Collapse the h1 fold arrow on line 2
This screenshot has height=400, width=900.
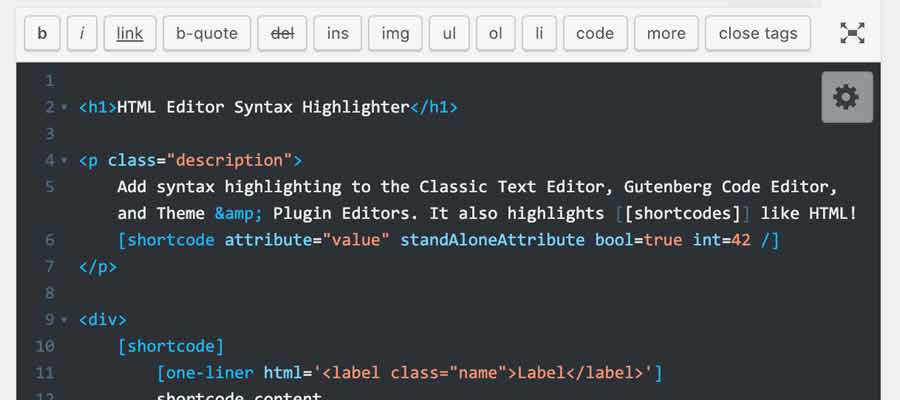click(x=64, y=108)
